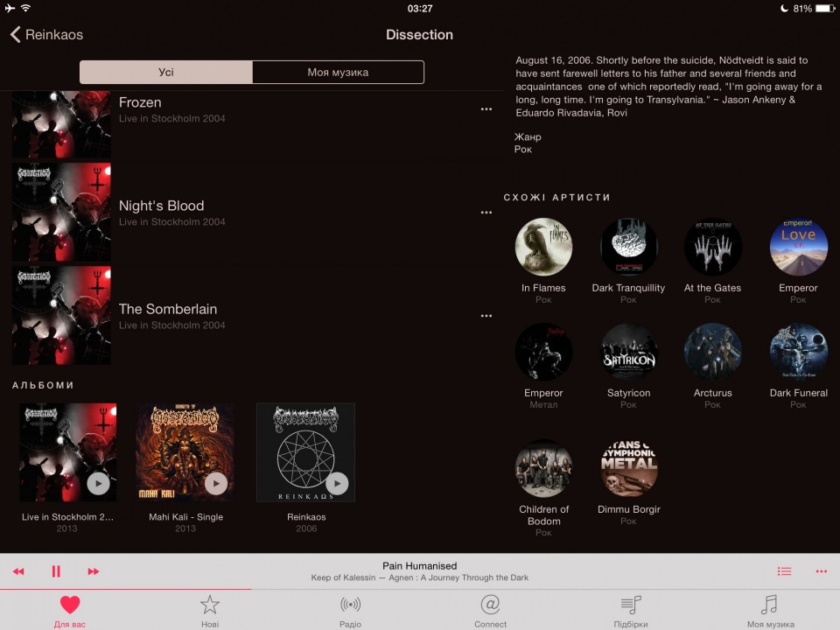Pause the current song
840x630 pixels.
56,571
